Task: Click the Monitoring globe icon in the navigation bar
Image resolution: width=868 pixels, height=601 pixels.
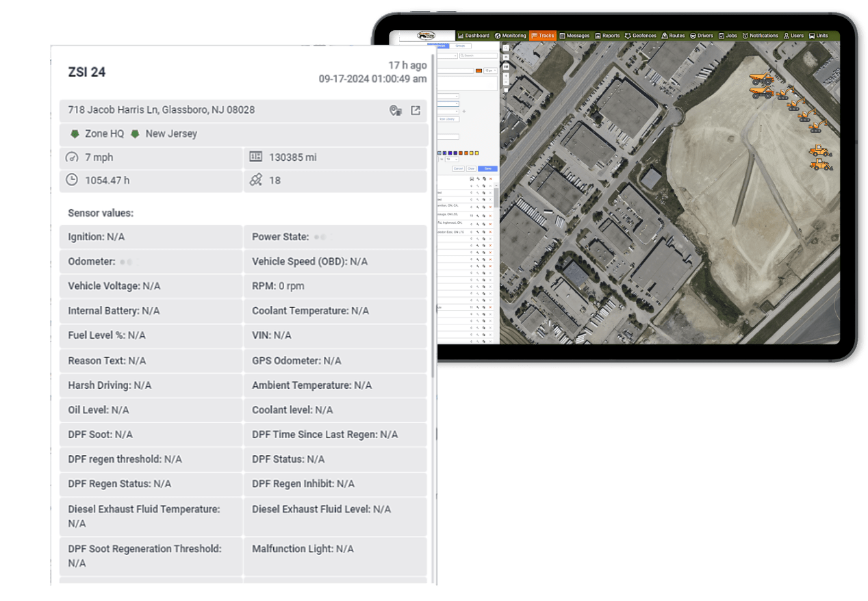Action: pyautogui.click(x=498, y=36)
